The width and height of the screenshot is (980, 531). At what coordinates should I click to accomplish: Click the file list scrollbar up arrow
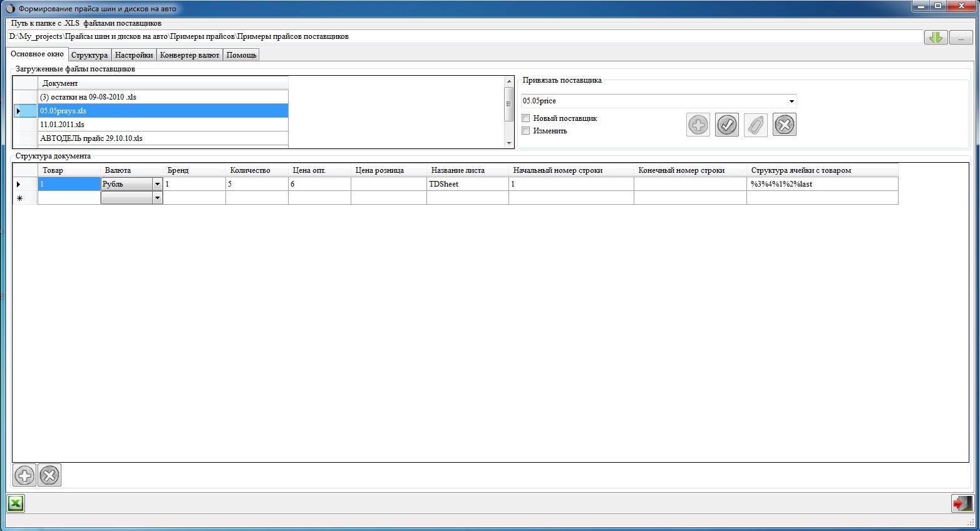point(509,81)
